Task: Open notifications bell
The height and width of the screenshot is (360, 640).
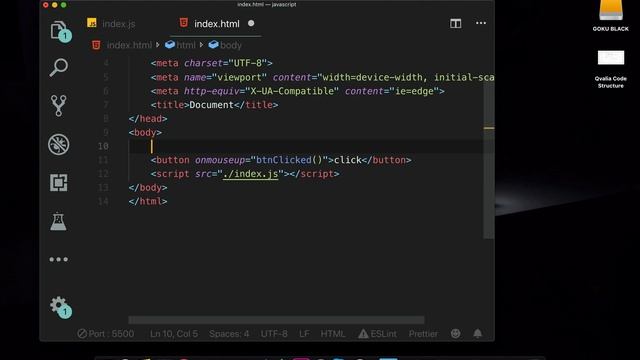Action: coord(477,333)
